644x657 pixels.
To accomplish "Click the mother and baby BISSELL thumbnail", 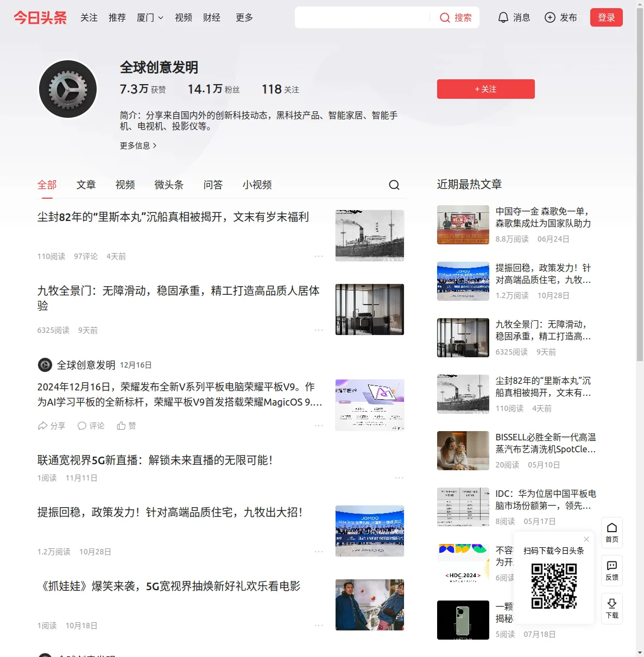I will coord(463,451).
